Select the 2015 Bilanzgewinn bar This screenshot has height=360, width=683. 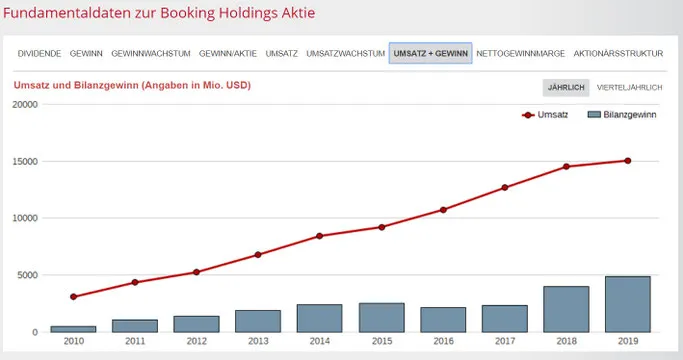click(x=382, y=318)
